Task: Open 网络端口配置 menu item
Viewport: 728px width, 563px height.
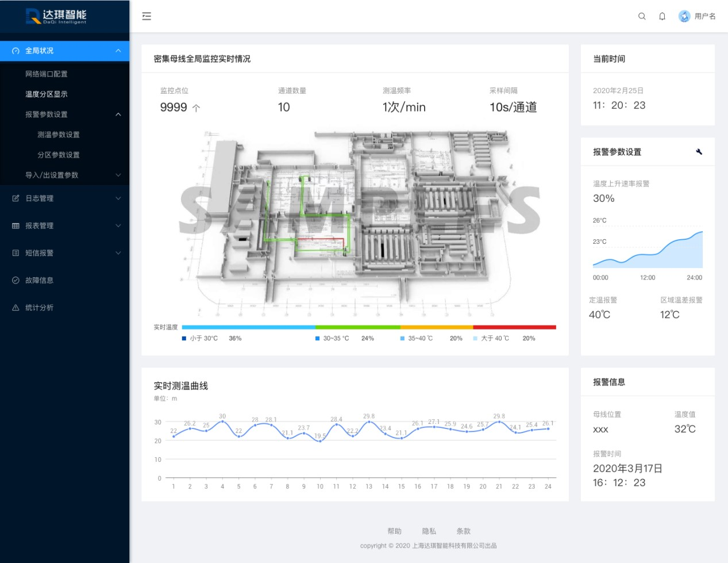Action: (x=47, y=74)
